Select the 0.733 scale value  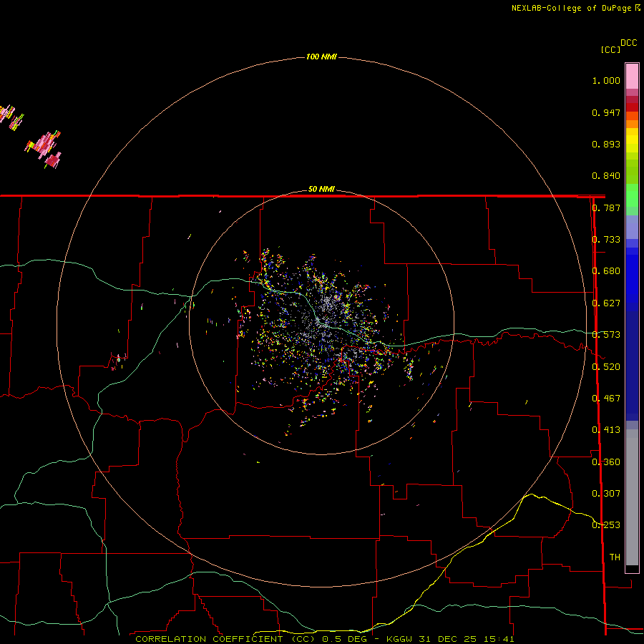coord(606,240)
